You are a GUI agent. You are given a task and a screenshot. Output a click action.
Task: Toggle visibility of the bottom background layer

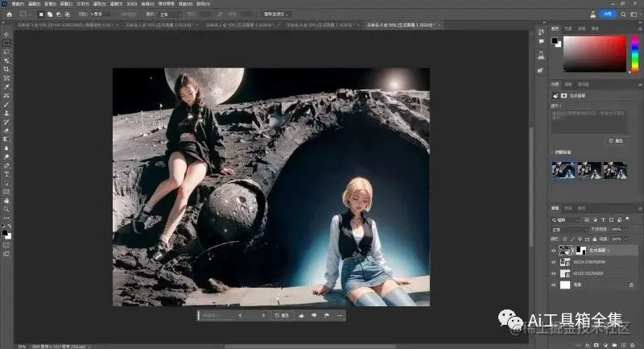click(x=553, y=285)
